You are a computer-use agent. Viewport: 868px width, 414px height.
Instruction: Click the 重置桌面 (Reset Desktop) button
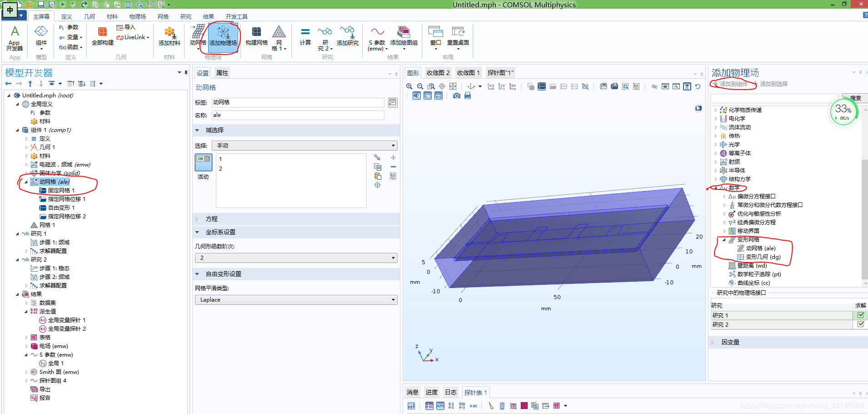(x=458, y=38)
